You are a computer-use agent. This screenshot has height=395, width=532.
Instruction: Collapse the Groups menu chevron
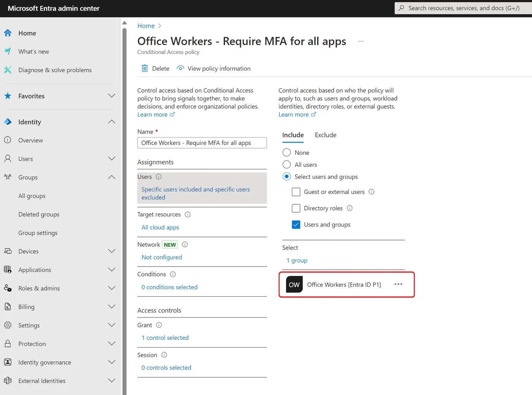click(x=111, y=177)
